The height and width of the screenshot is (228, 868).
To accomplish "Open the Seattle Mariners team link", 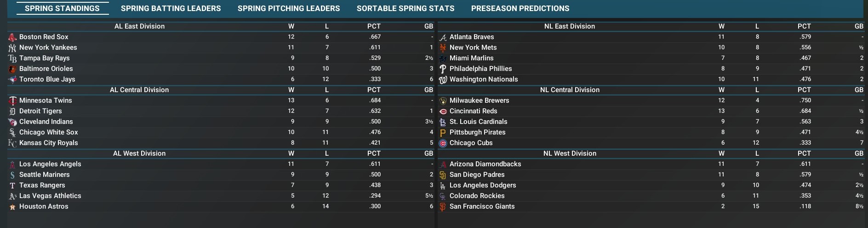I will [45, 175].
